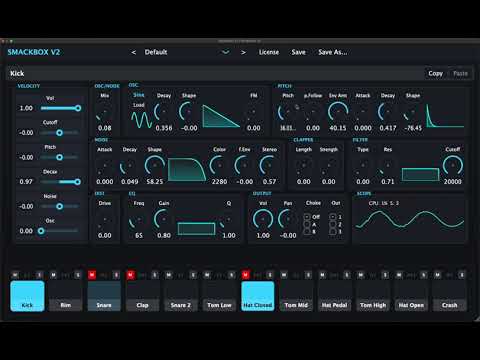The width and height of the screenshot is (480, 360).
Task: Click the FM knob
Action: [253, 112]
